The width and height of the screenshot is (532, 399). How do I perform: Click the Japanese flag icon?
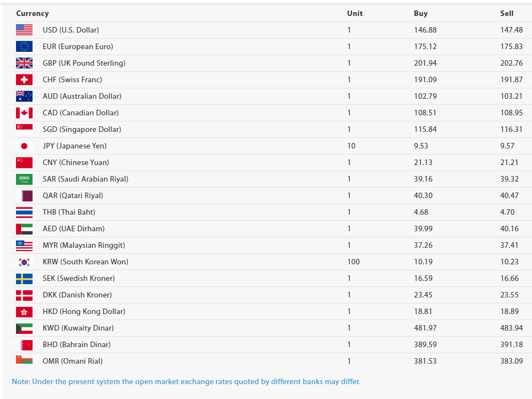click(x=24, y=146)
